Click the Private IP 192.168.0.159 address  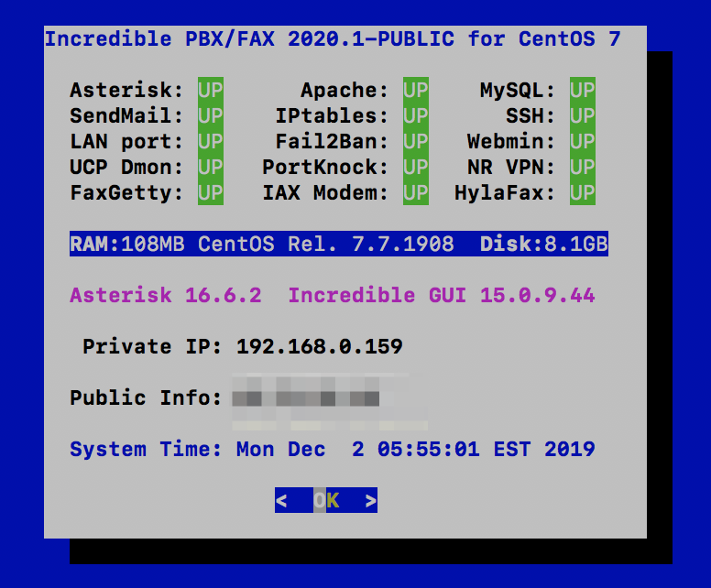click(319, 346)
